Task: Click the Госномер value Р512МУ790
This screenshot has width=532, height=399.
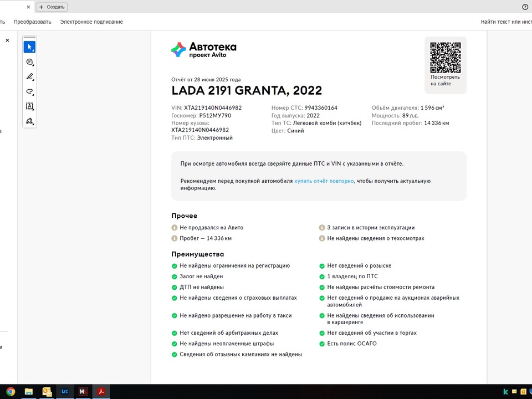Action: (x=215, y=116)
